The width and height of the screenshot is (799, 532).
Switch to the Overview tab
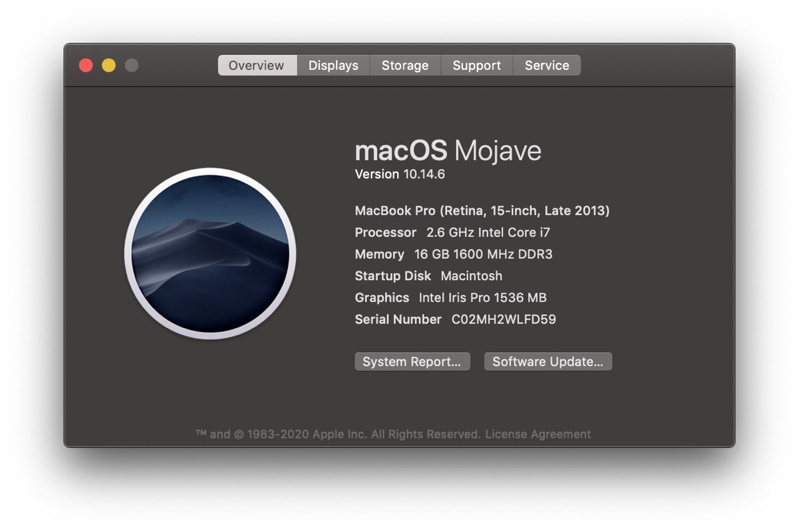(257, 65)
